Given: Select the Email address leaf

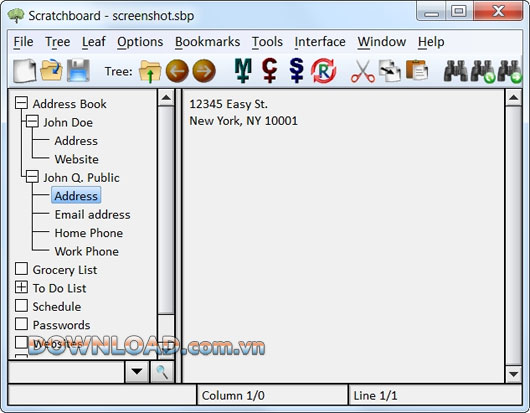Looking at the screenshot, I should click(x=92, y=215).
